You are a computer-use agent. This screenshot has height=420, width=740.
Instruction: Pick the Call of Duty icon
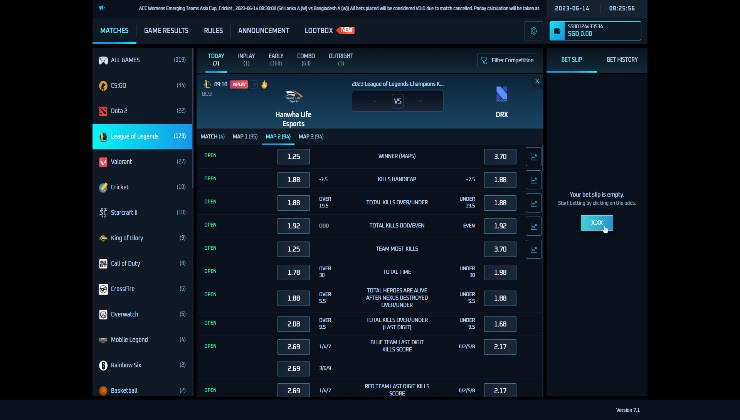point(103,263)
